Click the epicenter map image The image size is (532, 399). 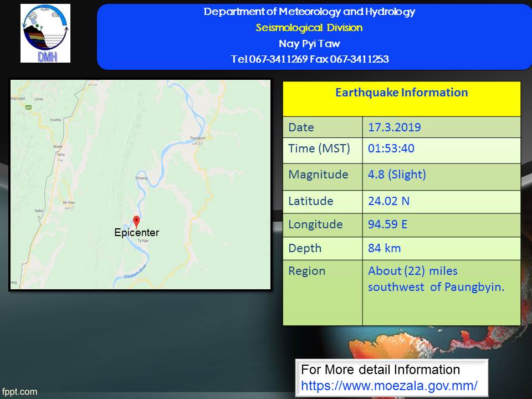[140, 185]
